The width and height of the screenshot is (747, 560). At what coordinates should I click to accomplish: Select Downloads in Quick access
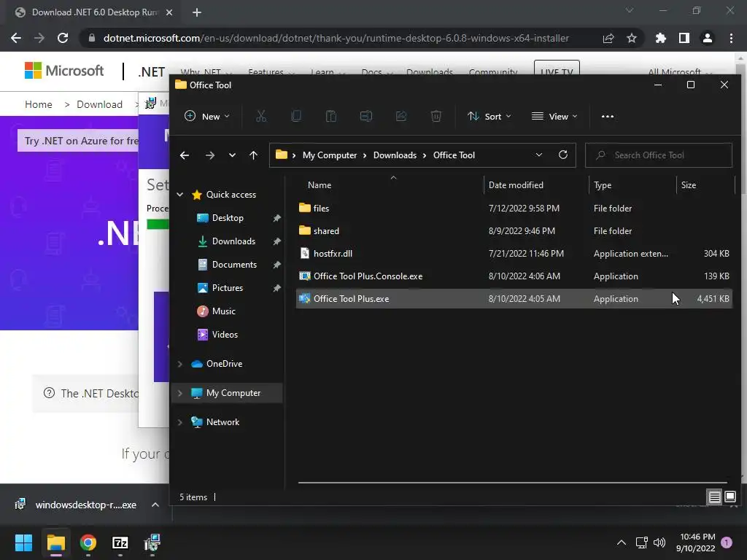[233, 241]
